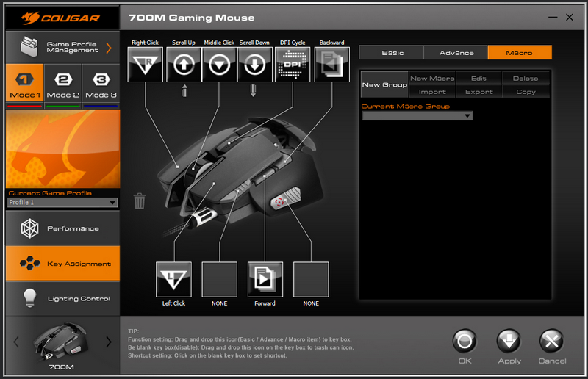Click the New Group button
Screen dimensions: 588x379
(384, 84)
